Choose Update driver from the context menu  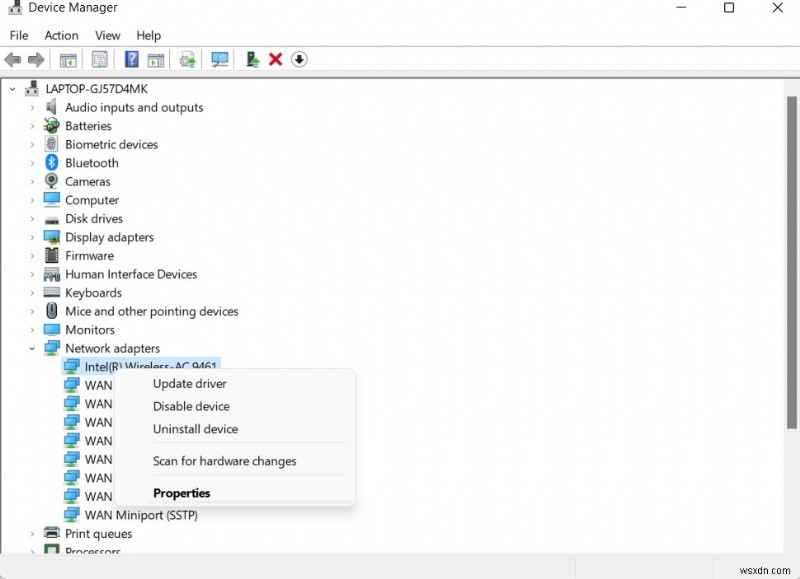coord(191,383)
